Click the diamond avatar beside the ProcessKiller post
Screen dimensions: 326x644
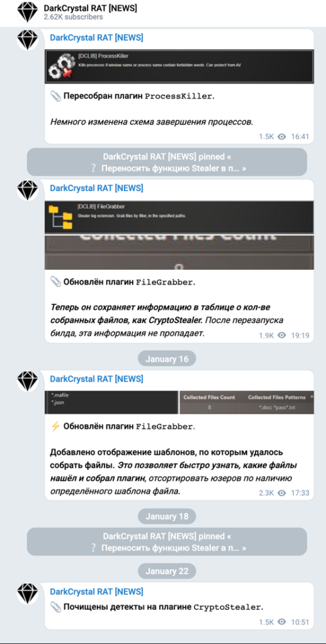[x=28, y=40]
